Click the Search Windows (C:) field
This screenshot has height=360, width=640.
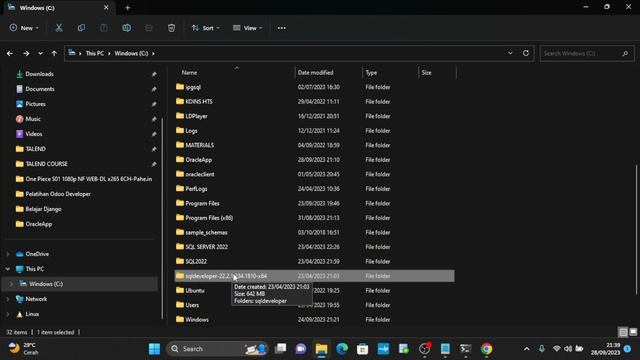587,53
